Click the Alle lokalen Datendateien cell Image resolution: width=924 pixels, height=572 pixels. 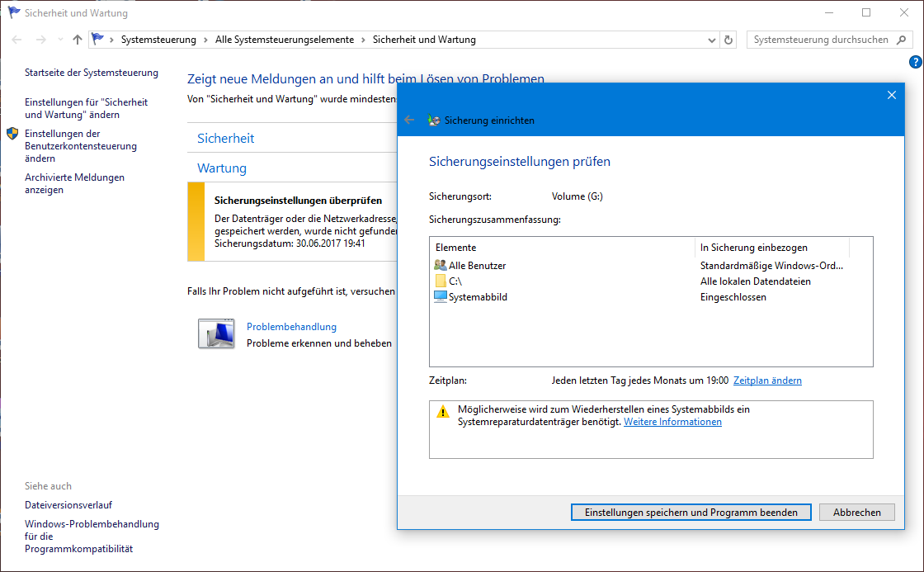tap(756, 281)
